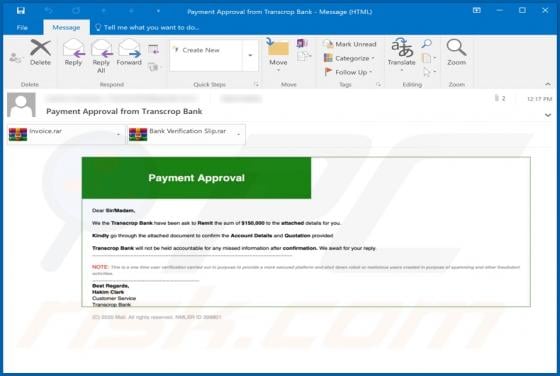Open the Categorize dropdown
Viewport: 560px width, 376px height.
click(x=349, y=58)
